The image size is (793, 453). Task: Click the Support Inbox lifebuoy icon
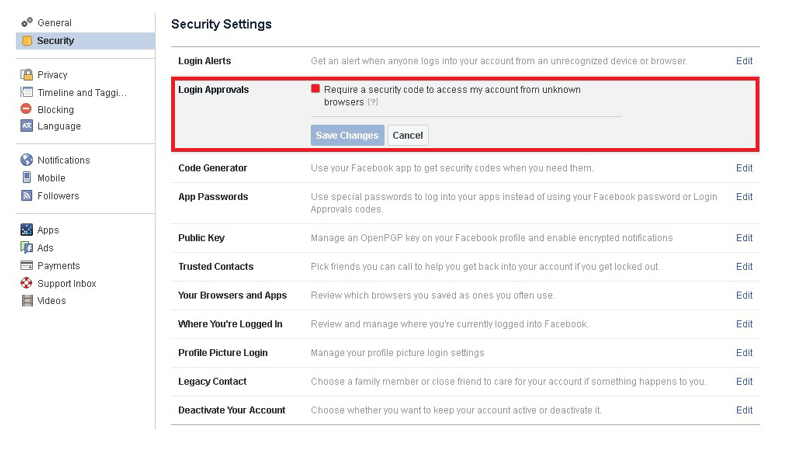coord(26,283)
